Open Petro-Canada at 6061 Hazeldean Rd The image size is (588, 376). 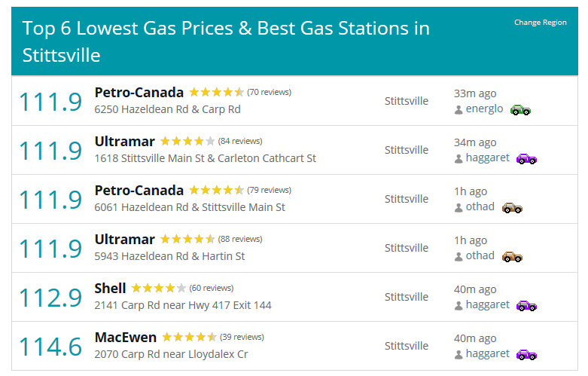click(139, 190)
